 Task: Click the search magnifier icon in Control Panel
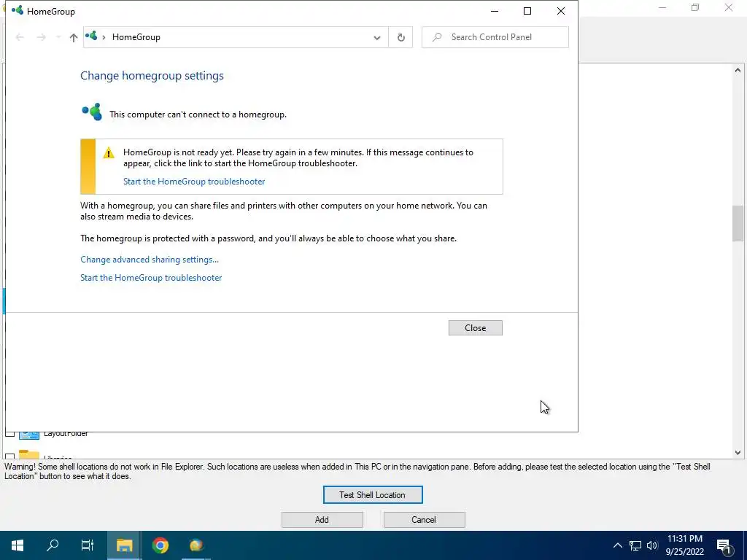437,37
